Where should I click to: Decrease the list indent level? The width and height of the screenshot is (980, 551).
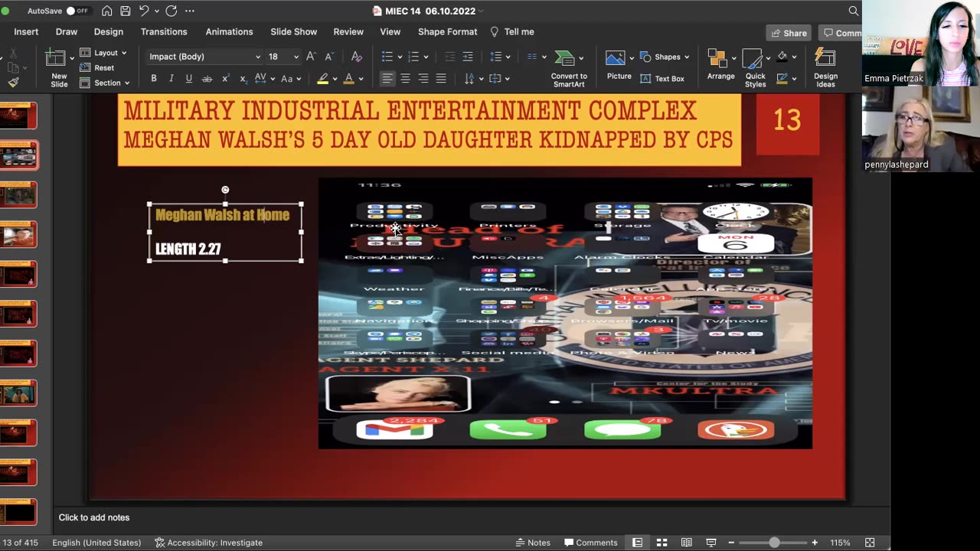point(449,57)
